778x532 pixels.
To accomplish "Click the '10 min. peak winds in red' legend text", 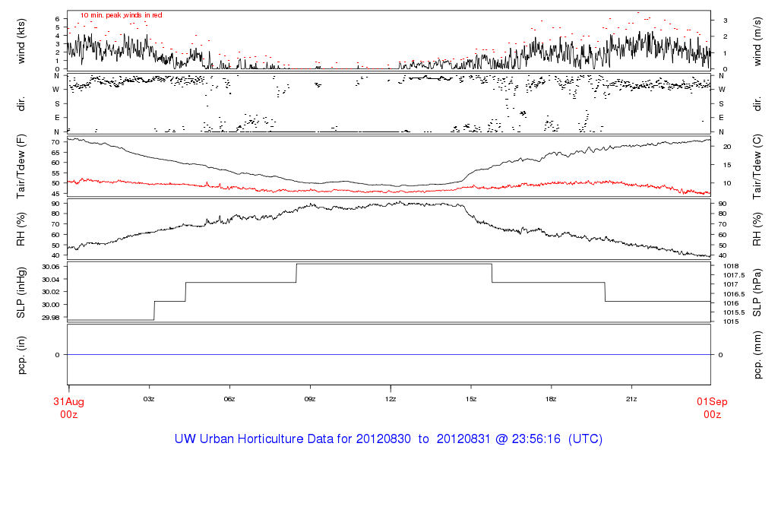I will tap(122, 15).
